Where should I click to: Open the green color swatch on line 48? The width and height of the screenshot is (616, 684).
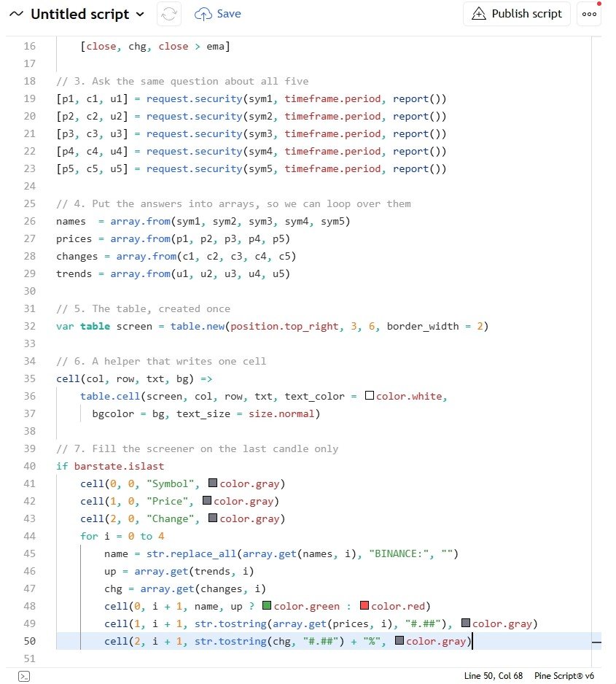pos(267,605)
